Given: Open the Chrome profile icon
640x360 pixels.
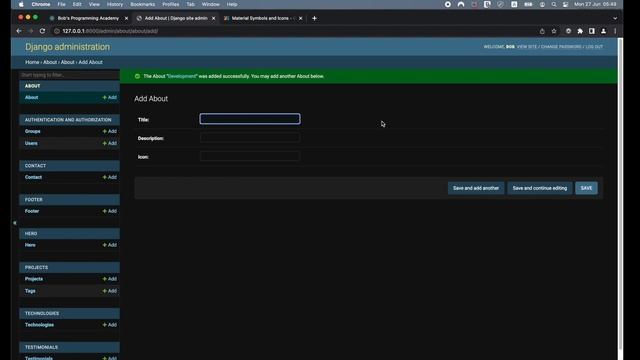Looking at the screenshot, I should 603,31.
